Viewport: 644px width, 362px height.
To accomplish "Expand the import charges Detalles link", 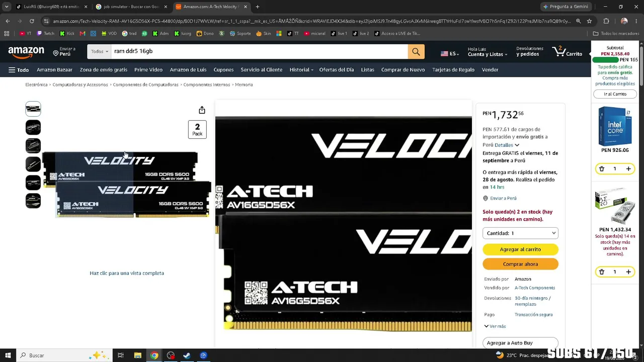I will 507,145.
